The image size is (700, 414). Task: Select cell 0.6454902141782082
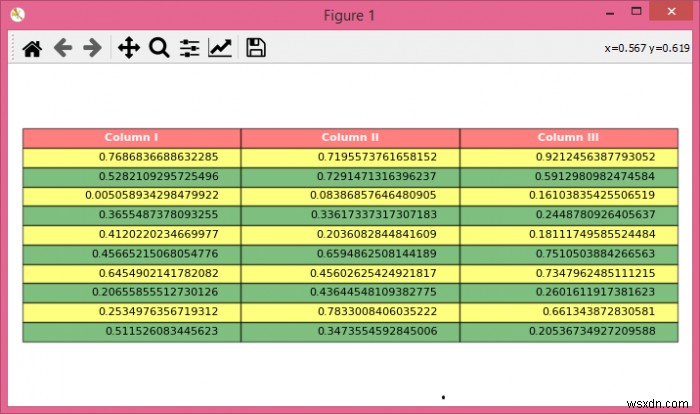(x=132, y=274)
